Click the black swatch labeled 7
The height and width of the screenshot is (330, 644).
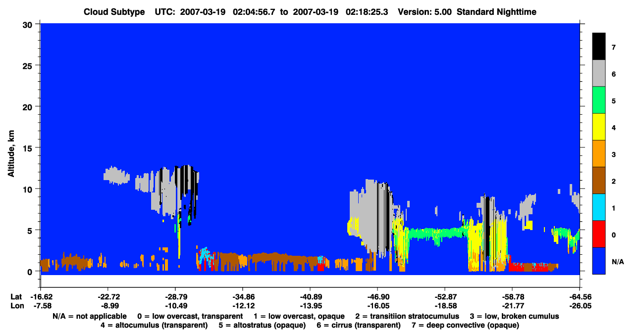(x=599, y=47)
